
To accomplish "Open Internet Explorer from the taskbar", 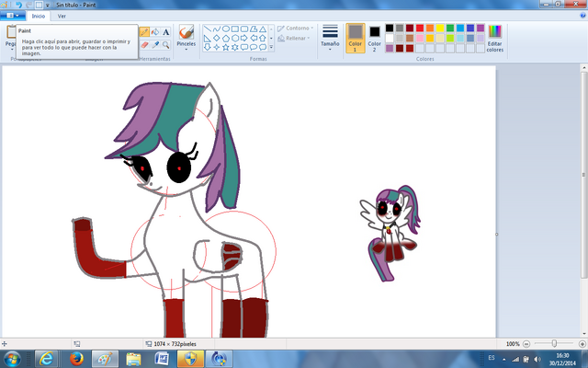I will tap(46, 359).
